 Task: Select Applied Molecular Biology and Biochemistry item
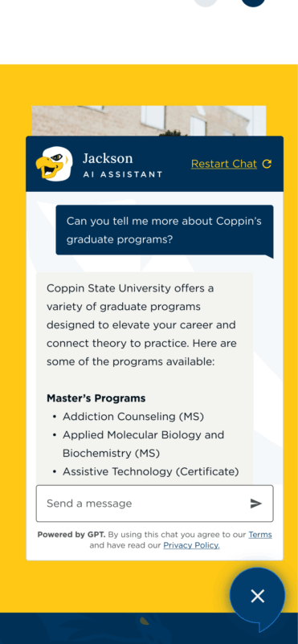coord(144,444)
